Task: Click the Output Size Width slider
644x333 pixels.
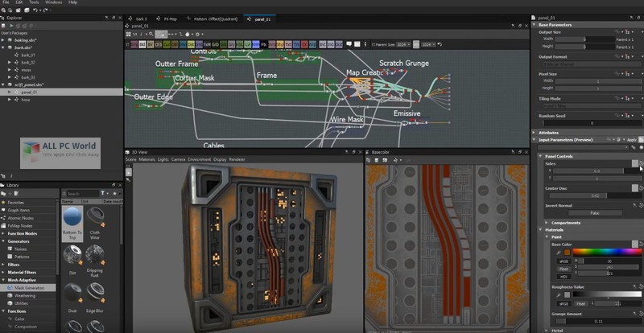Action: 585,39
